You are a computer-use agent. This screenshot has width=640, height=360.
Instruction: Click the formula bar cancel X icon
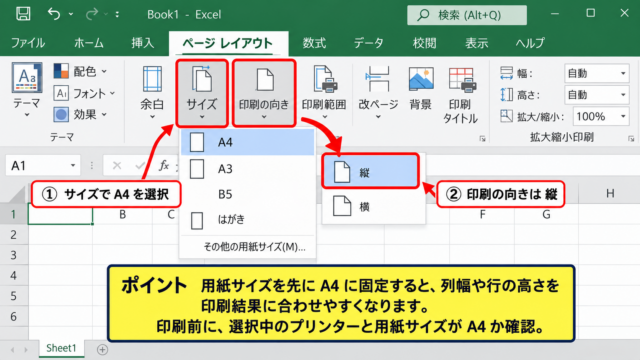(117, 165)
